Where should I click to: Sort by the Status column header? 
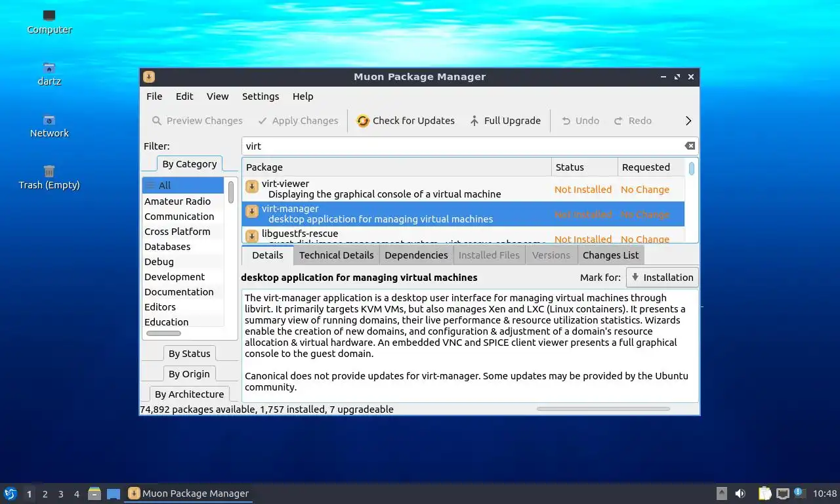[x=585, y=167]
